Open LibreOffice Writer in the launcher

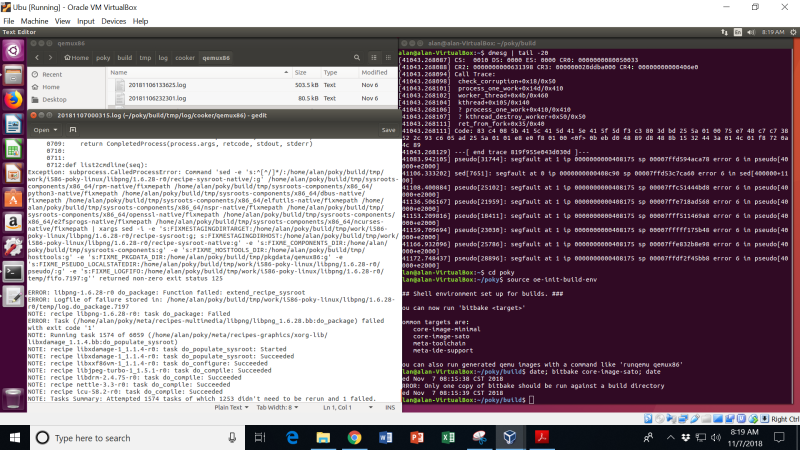(13, 124)
